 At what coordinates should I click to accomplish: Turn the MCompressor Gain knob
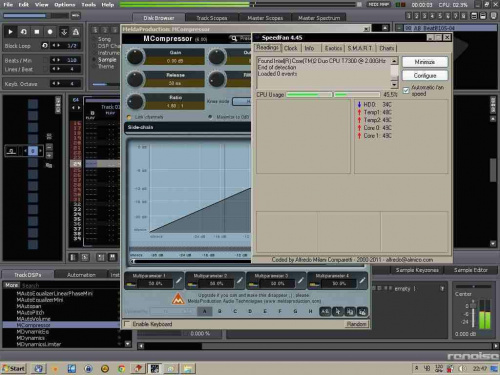pos(135,56)
